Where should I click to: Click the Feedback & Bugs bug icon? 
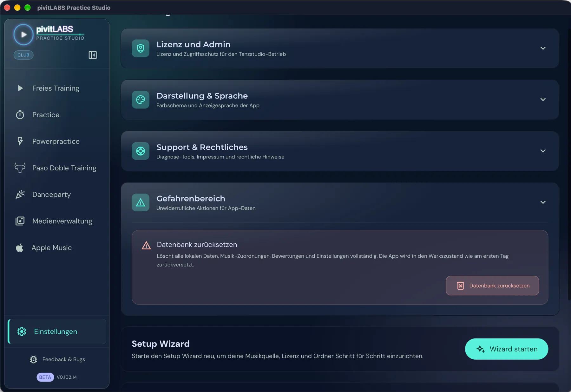pyautogui.click(x=34, y=359)
